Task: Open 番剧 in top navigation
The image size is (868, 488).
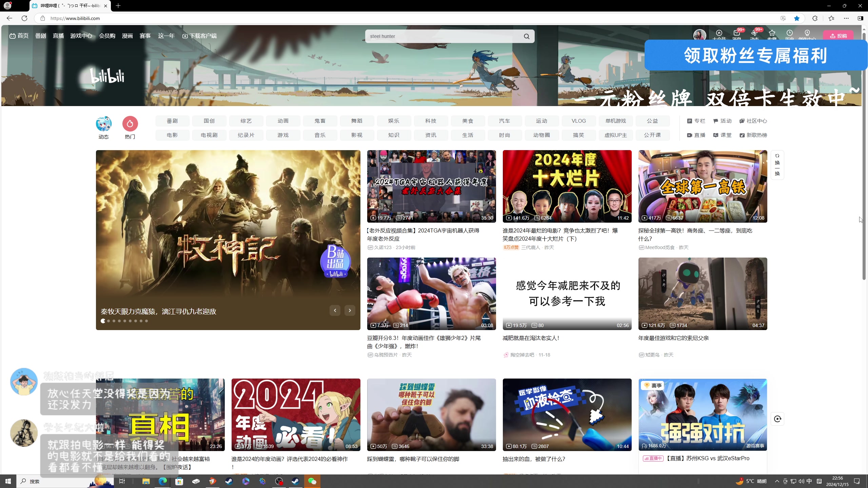Action: (x=40, y=36)
